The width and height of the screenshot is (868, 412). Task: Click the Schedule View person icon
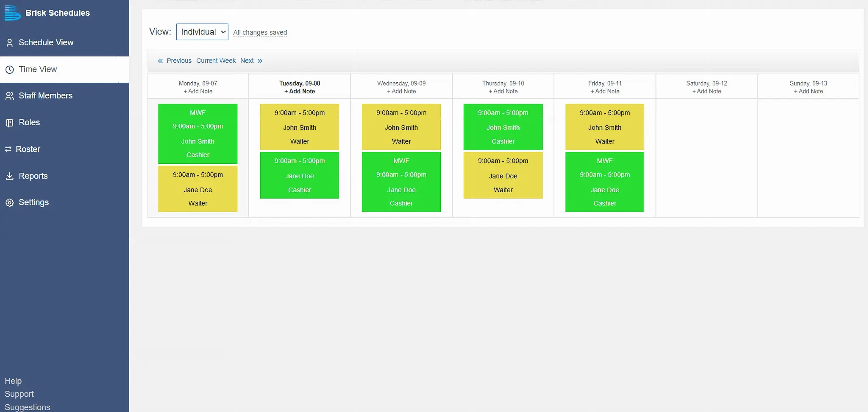(x=9, y=43)
